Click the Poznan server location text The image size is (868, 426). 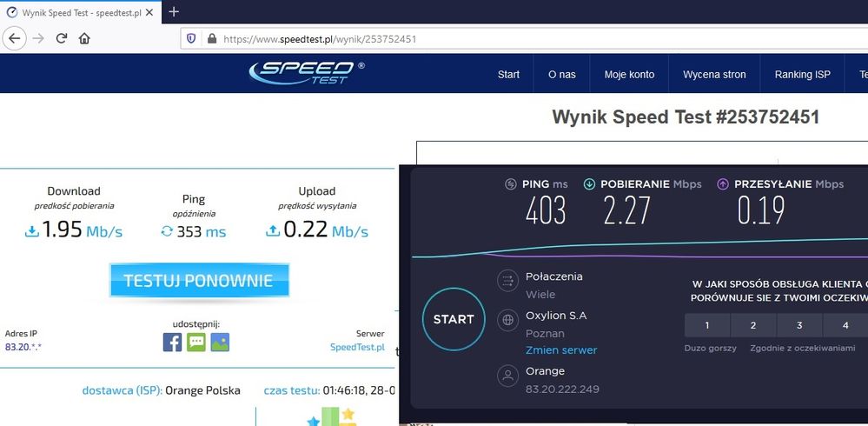pyautogui.click(x=545, y=334)
